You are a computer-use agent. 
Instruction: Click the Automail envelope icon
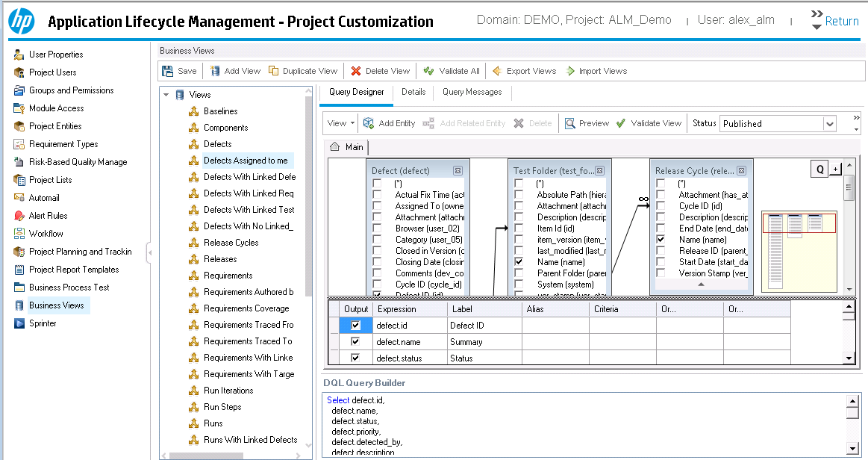pyautogui.click(x=19, y=198)
